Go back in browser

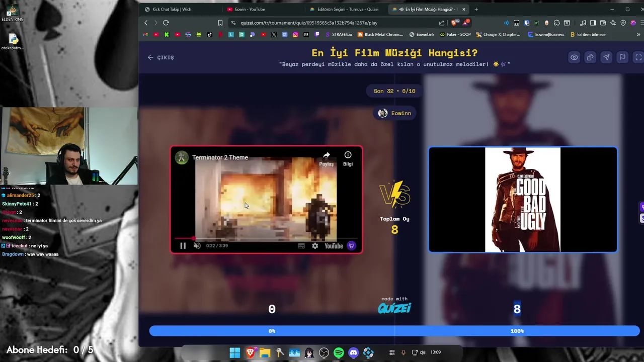click(146, 23)
